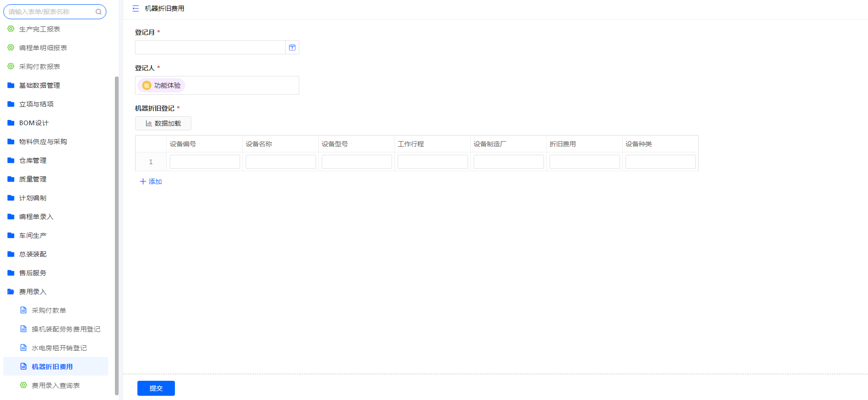Click the search magnifier icon in sidebar
The image size is (868, 400).
(98, 12)
